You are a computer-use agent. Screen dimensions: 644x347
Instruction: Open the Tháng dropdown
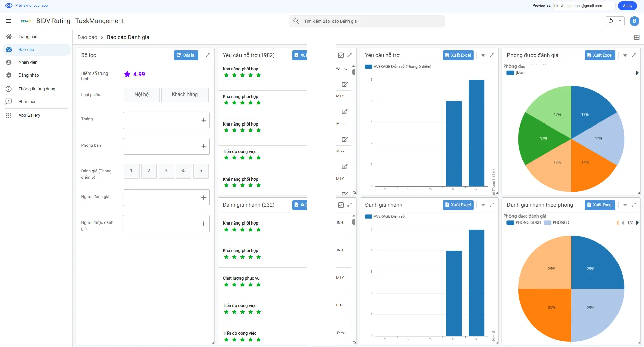pos(166,120)
